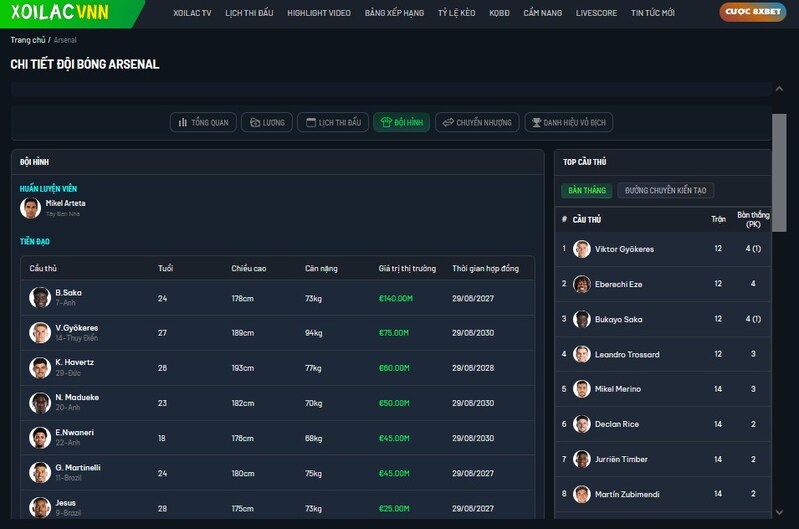Image resolution: width=799 pixels, height=529 pixels.
Task: Select the Lịch thi đấu team tab
Action: 333,123
